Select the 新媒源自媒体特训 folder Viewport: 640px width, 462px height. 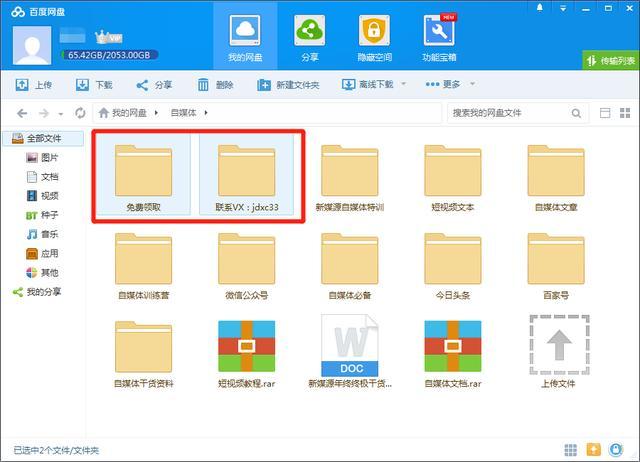tap(350, 178)
